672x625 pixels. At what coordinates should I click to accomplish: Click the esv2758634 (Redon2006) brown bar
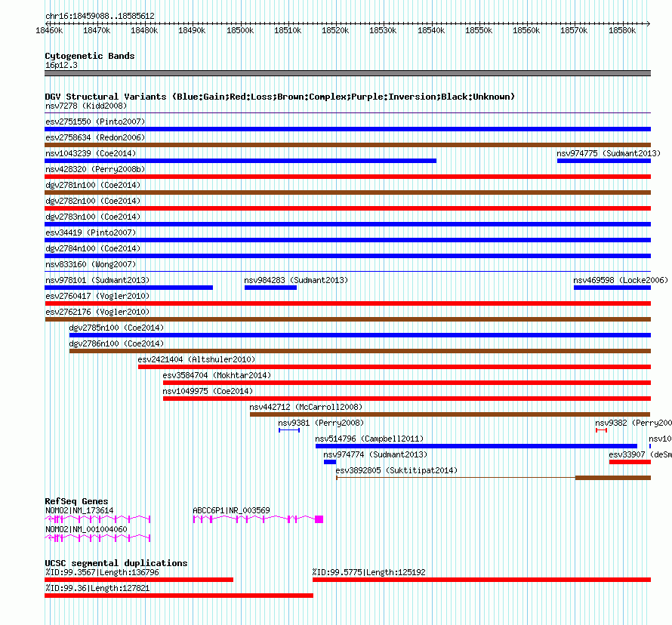click(x=347, y=145)
